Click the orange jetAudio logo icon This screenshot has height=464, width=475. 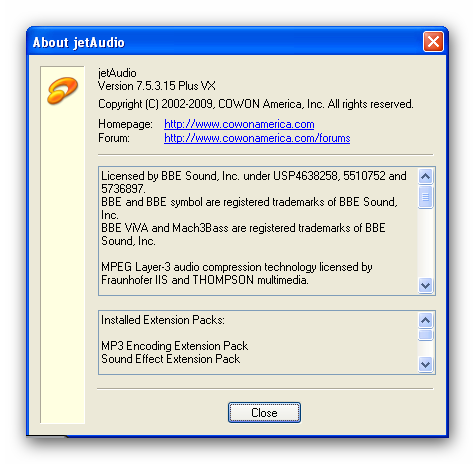click(63, 90)
